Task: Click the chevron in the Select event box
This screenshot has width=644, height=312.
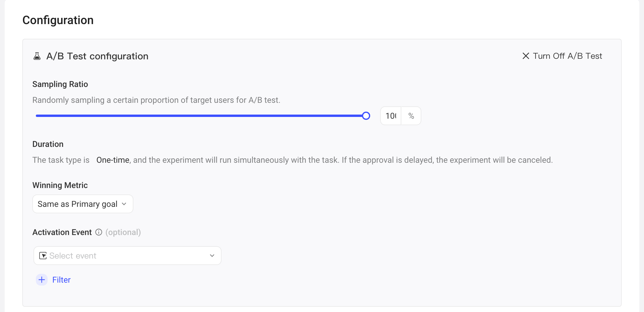Action: (212, 256)
